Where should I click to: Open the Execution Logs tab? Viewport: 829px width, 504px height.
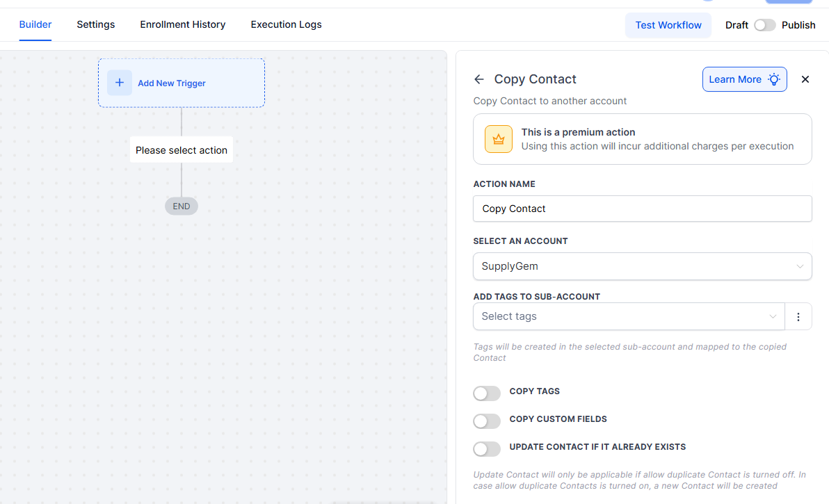coord(286,24)
